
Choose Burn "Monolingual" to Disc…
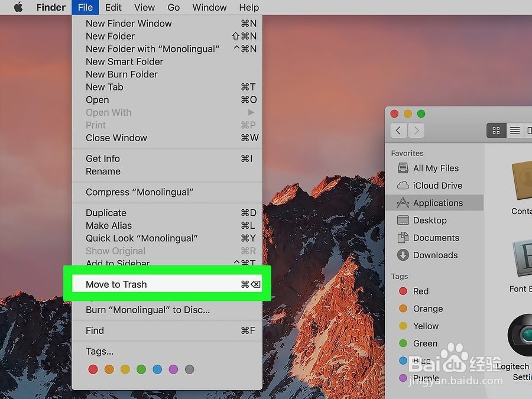point(167,310)
